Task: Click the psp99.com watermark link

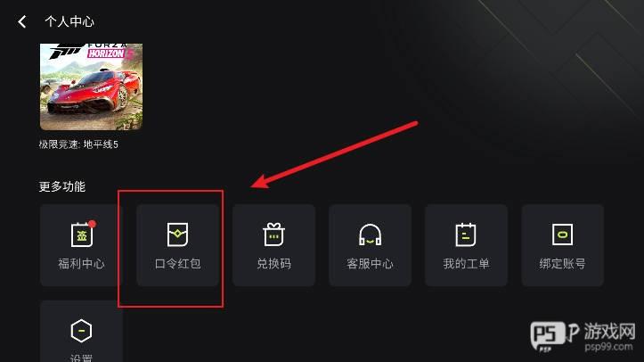Action: 608,346
